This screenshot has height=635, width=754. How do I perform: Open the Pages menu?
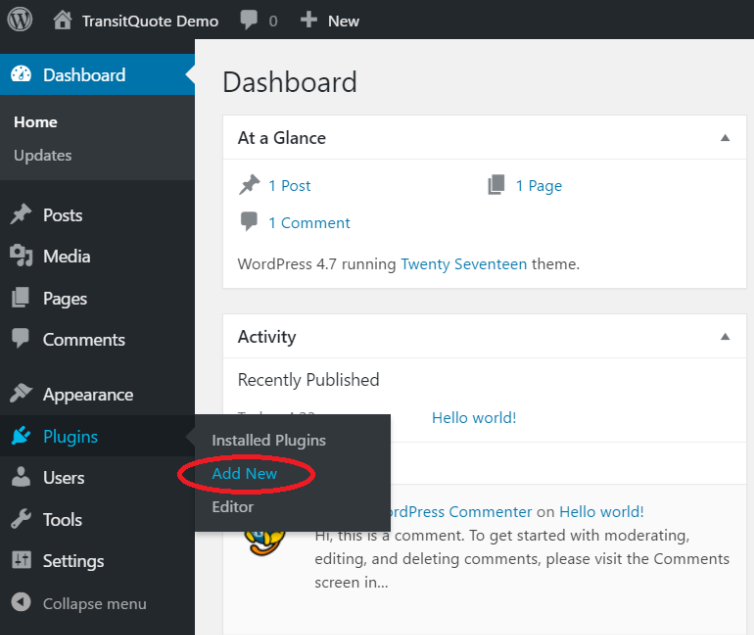[97, 298]
